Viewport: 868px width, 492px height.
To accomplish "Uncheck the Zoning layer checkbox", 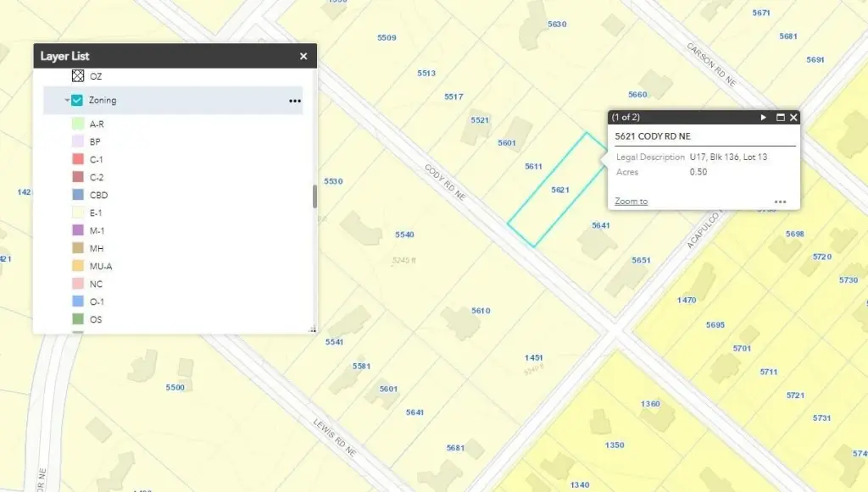I will (x=77, y=100).
